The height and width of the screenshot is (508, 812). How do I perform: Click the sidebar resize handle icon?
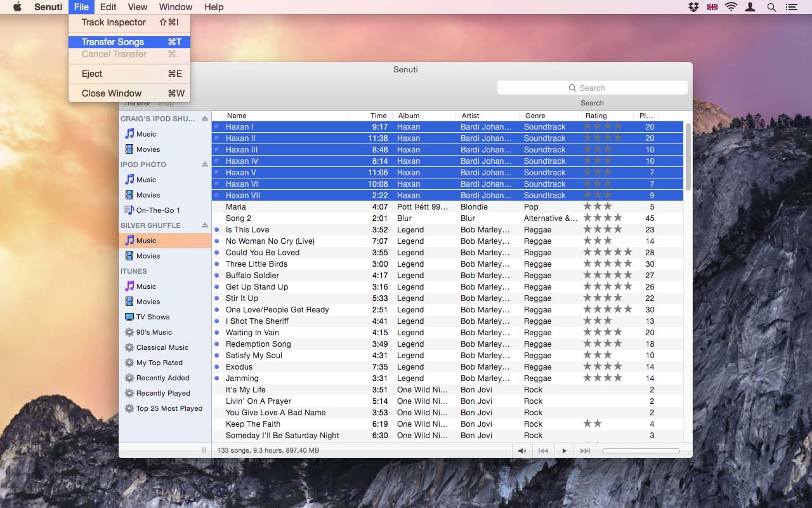click(204, 450)
